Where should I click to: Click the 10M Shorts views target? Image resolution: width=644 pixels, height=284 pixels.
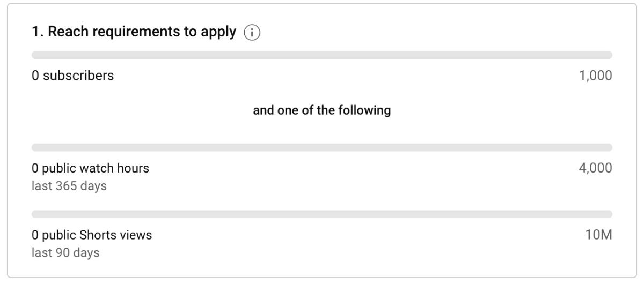coord(599,235)
